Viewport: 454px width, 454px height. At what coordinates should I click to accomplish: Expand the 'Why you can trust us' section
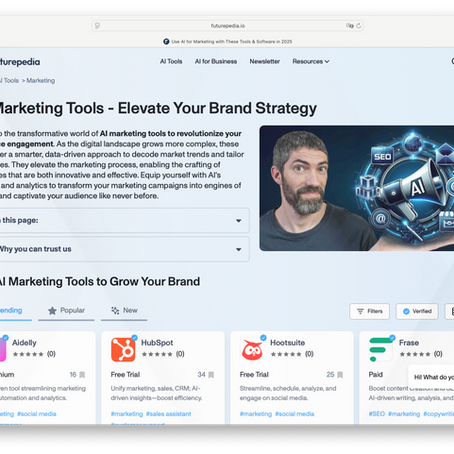point(124,249)
